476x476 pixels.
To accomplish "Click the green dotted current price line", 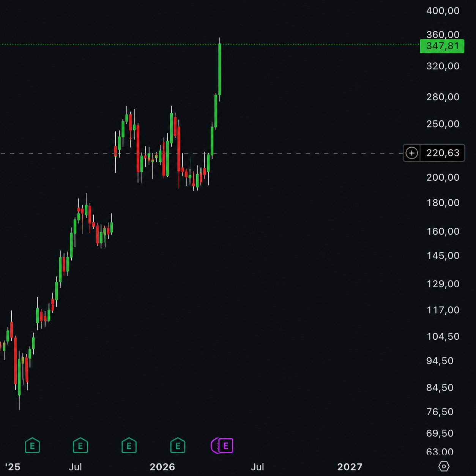I will point(210,44).
